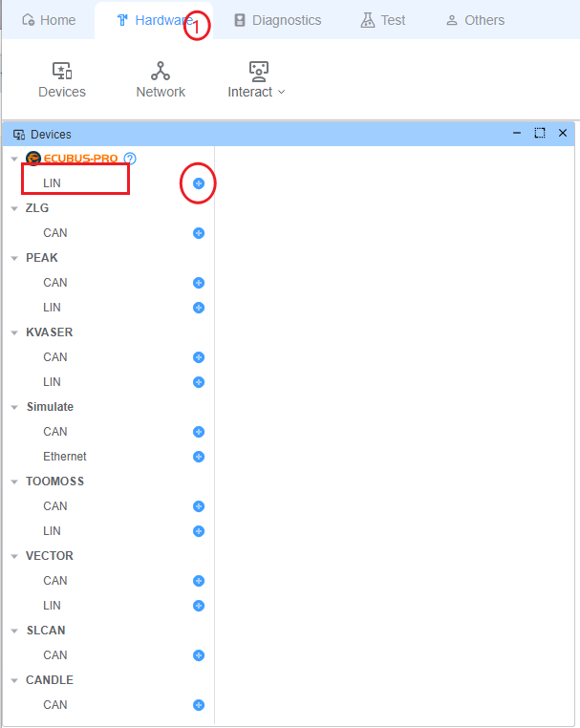
Task: Collapse the KVASER tree group
Action: click(14, 332)
